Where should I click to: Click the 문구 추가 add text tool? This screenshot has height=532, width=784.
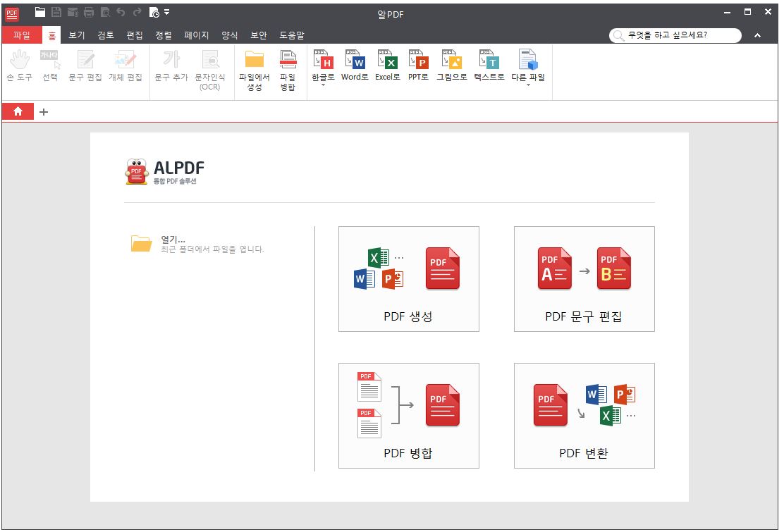click(x=171, y=66)
